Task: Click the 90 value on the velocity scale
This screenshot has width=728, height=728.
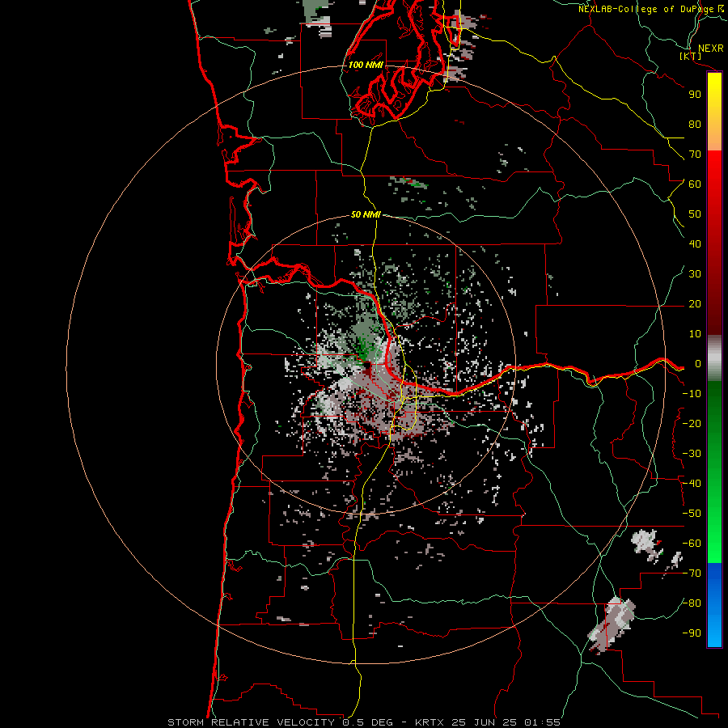Action: 695,95
